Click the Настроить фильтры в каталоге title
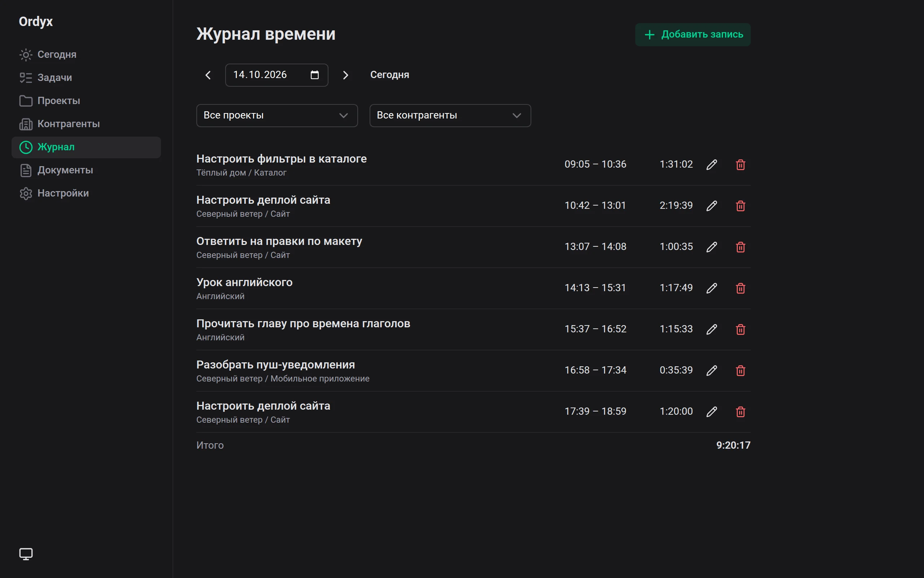 click(282, 159)
